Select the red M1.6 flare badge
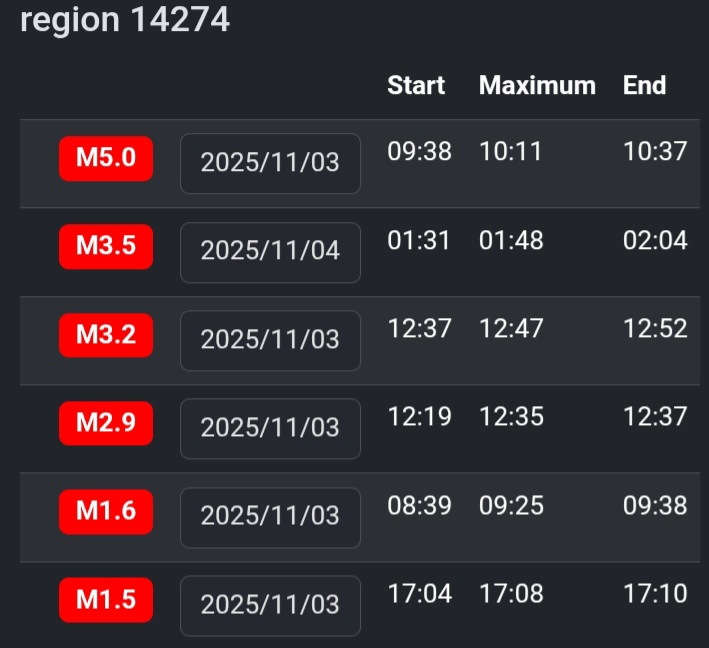 [x=106, y=512]
